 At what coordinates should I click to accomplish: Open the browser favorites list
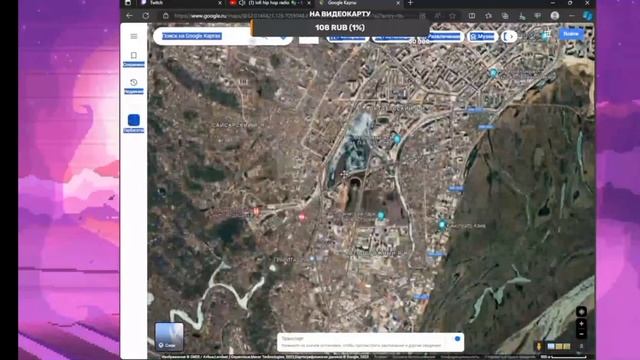pos(489,16)
